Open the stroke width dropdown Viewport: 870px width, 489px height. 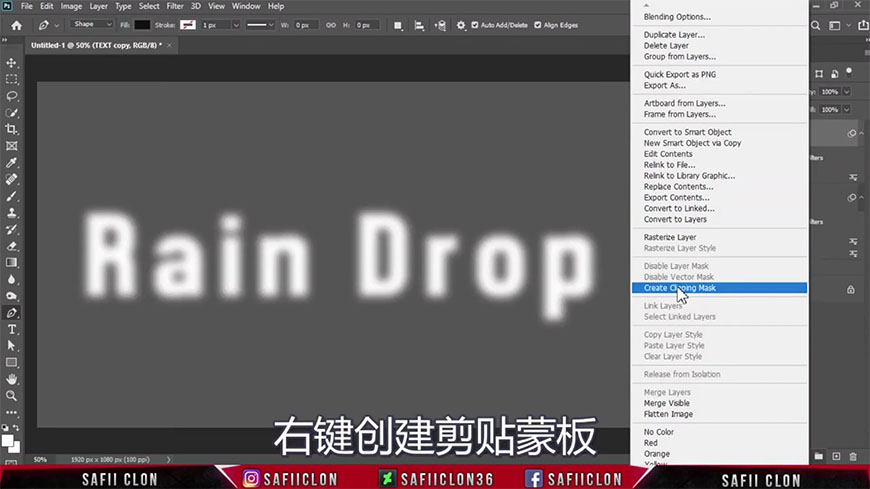click(236, 25)
